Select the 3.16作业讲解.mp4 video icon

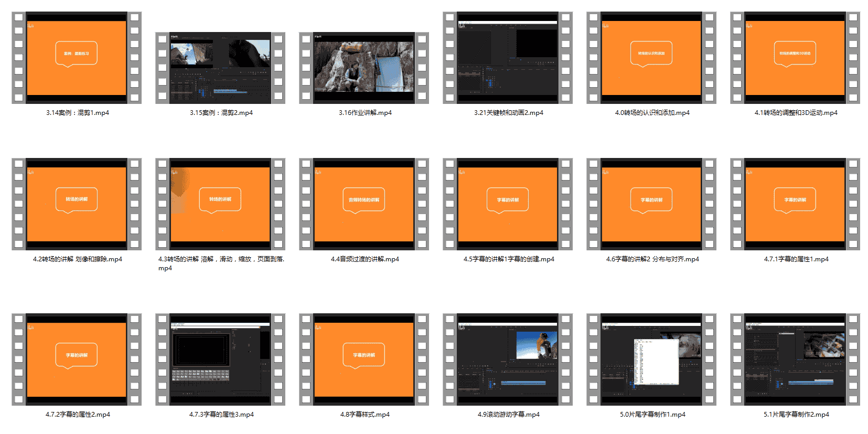[364, 68]
